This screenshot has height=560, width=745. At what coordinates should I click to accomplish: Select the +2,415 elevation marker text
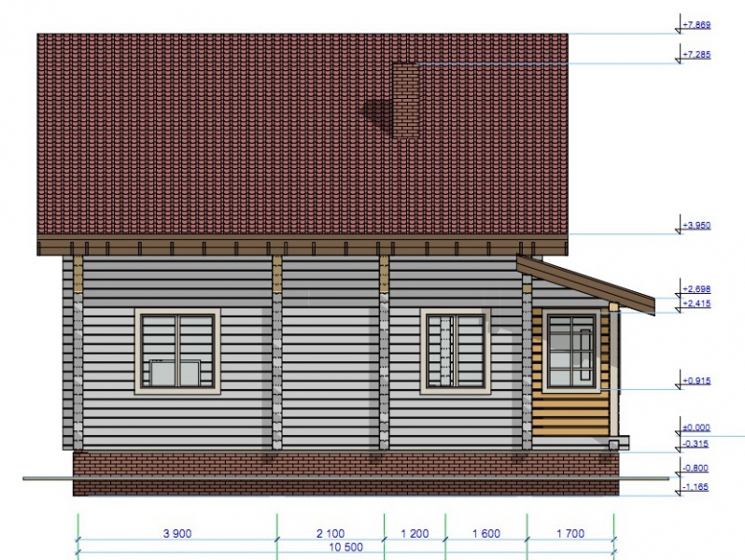[x=696, y=303]
